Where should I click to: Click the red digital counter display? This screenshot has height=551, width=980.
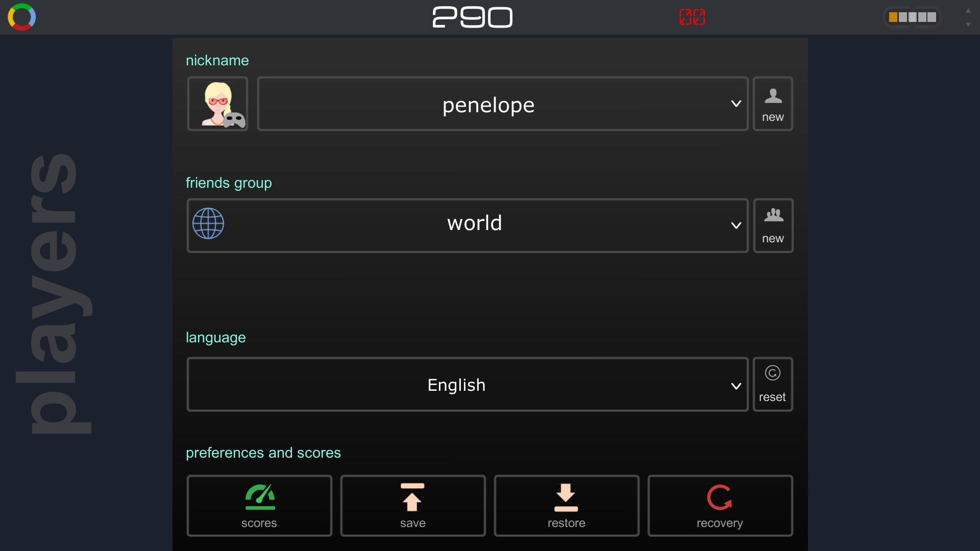(x=692, y=17)
